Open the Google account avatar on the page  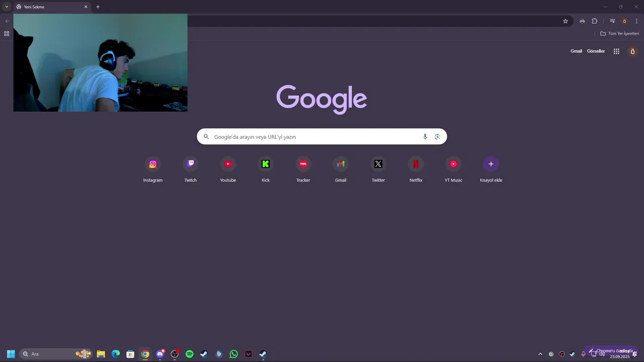coord(632,51)
